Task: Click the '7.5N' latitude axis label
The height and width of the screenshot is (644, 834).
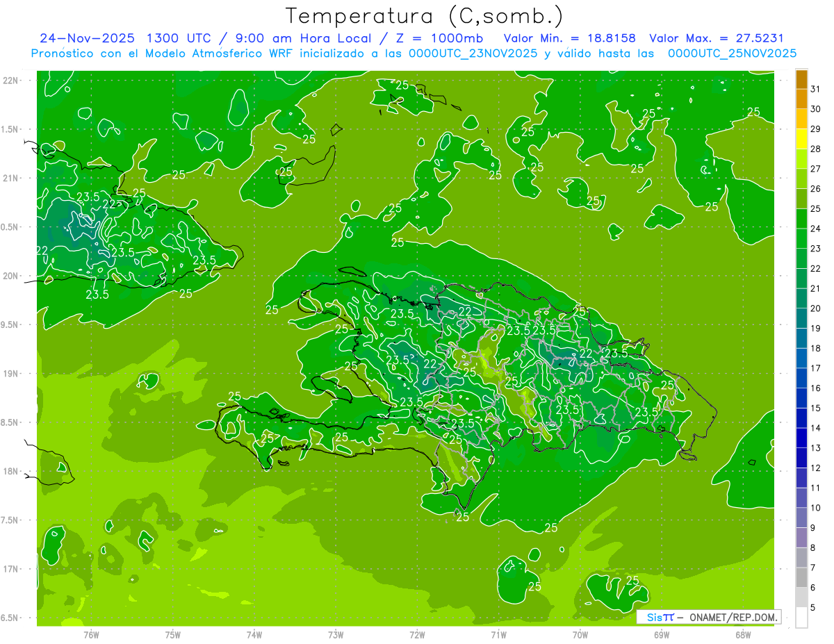Action: [10, 520]
